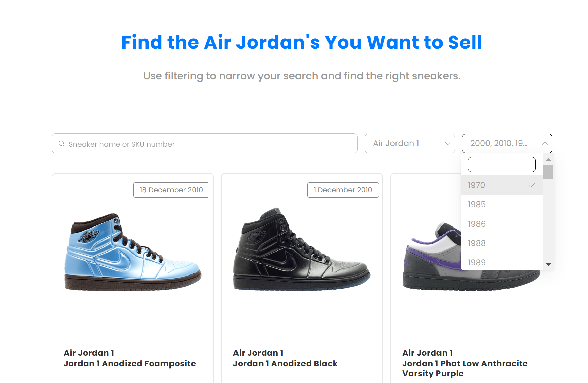The image size is (588, 383).
Task: Open Jordan 1 Anodized Black listing title
Action: coord(285,364)
